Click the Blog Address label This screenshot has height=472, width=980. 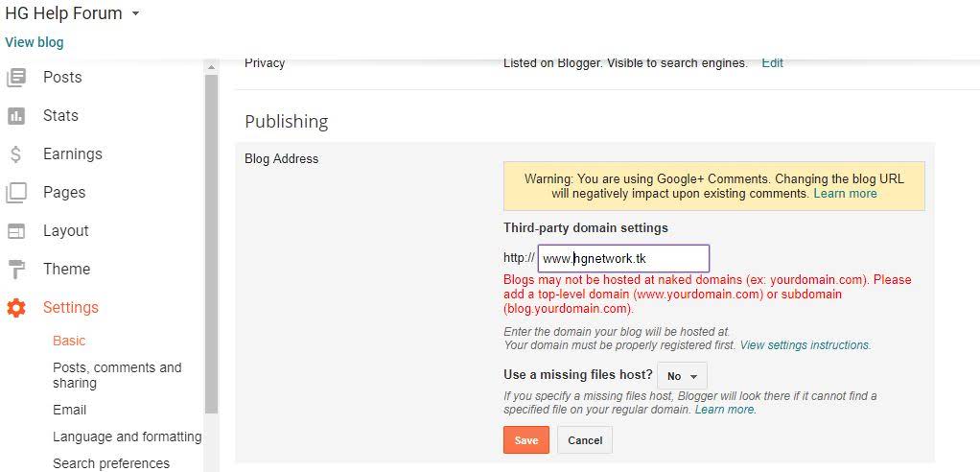(281, 159)
